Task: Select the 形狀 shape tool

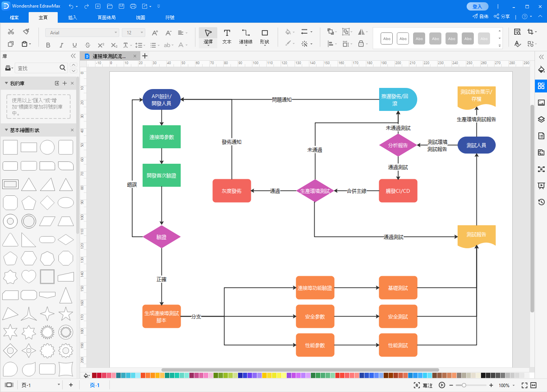Action: coord(264,37)
